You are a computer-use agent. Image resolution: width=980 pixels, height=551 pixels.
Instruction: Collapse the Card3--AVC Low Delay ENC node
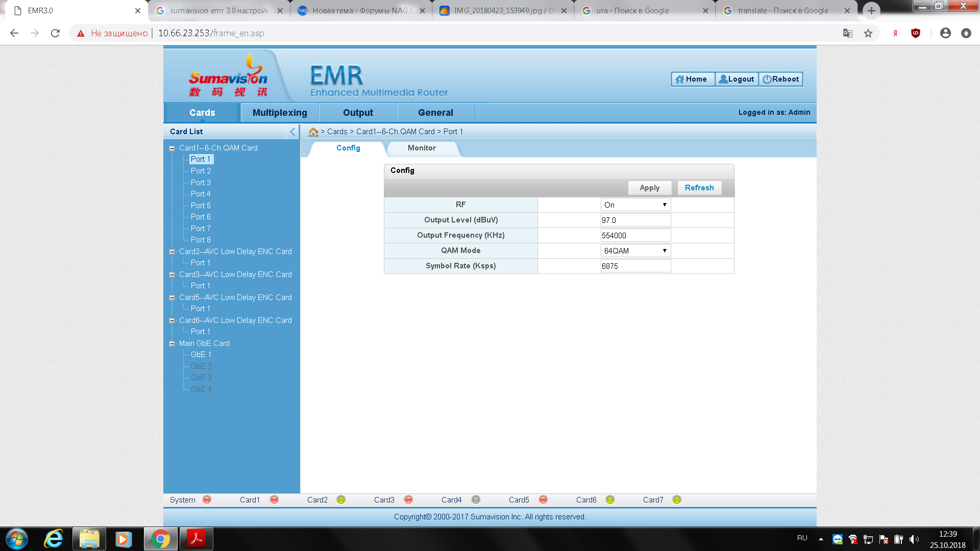[x=172, y=275]
